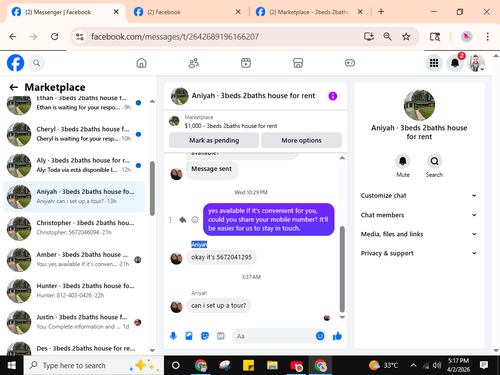Image resolution: width=500 pixels, height=375 pixels.
Task: Click Aniyah listing thumbnail in right panel
Action: click(419, 105)
